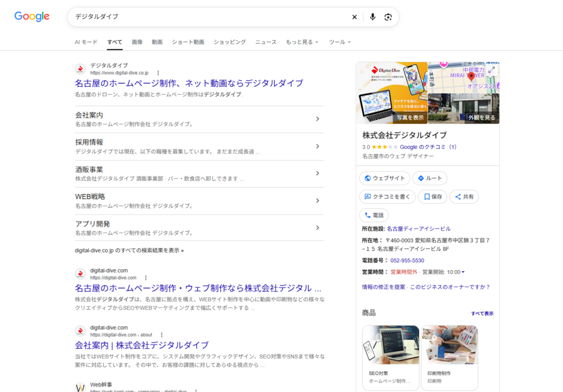563x392 pixels.
Task: Open three-dot menu for the about page result
Action: 162,335
